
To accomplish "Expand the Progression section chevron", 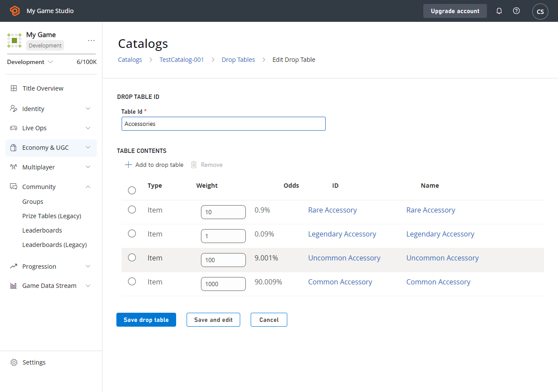I will tap(88, 266).
